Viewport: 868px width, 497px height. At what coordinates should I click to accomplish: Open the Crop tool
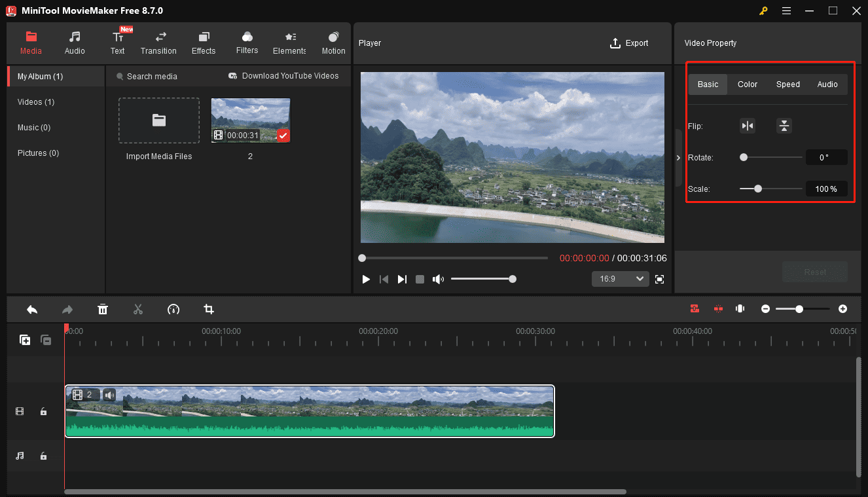click(209, 310)
